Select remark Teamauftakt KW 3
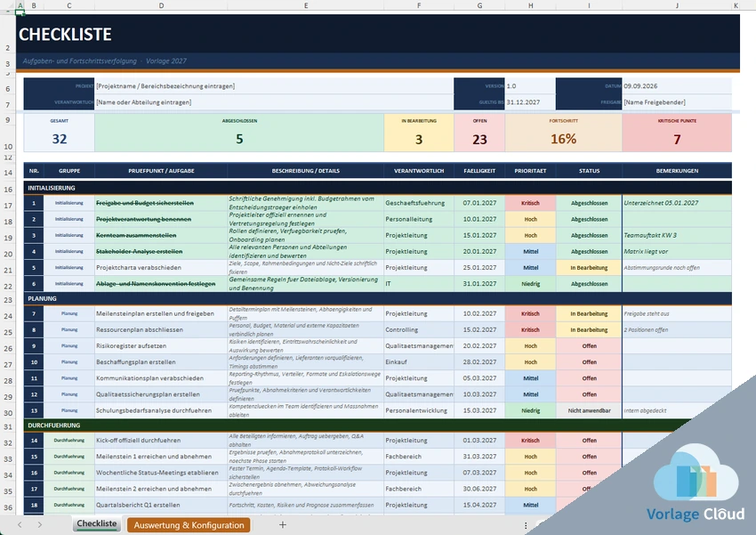This screenshot has height=535, width=756. click(x=677, y=235)
